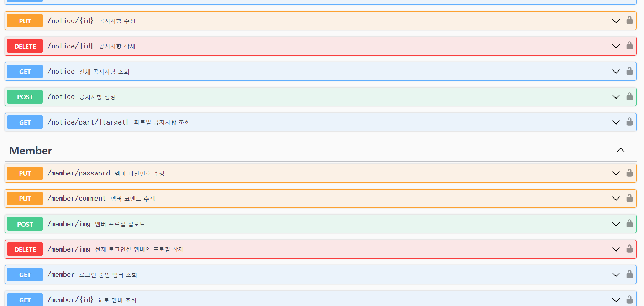Click path /member/comment

pyautogui.click(x=77, y=198)
